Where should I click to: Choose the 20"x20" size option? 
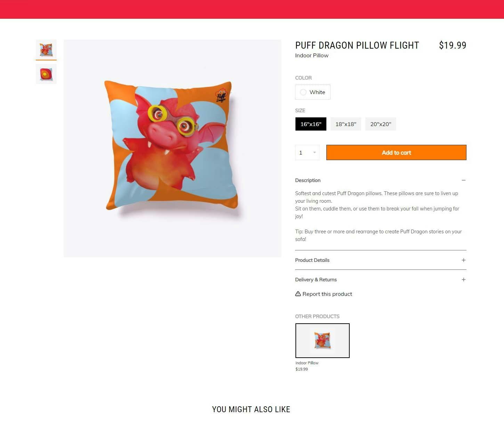pyautogui.click(x=381, y=124)
